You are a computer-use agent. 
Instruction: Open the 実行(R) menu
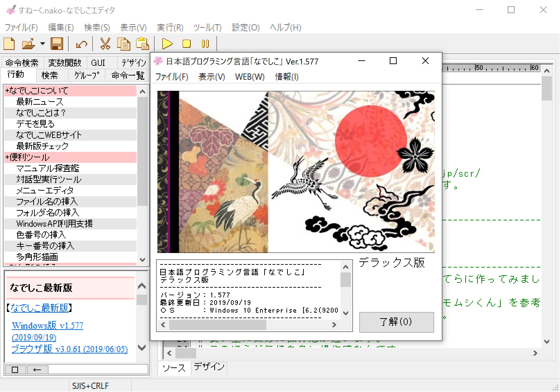point(170,27)
